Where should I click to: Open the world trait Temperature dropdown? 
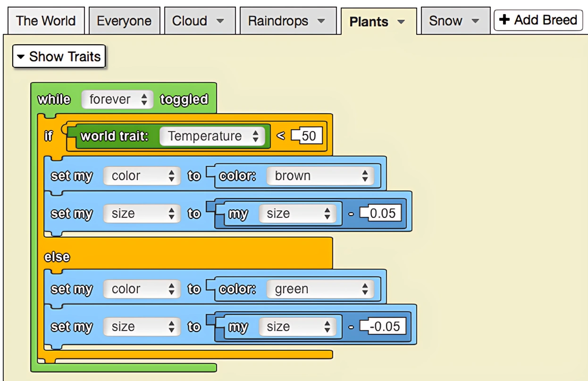point(212,136)
